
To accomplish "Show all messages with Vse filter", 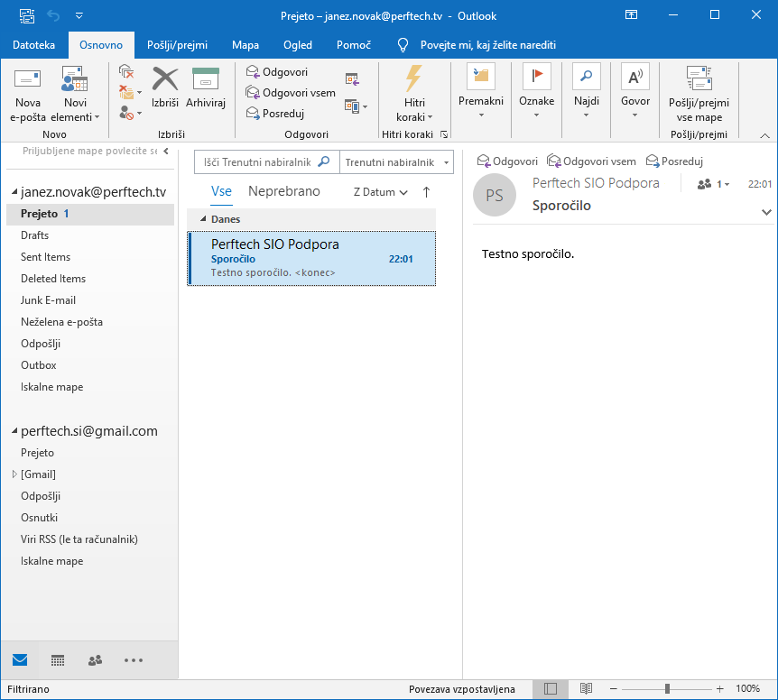I will click(x=221, y=191).
